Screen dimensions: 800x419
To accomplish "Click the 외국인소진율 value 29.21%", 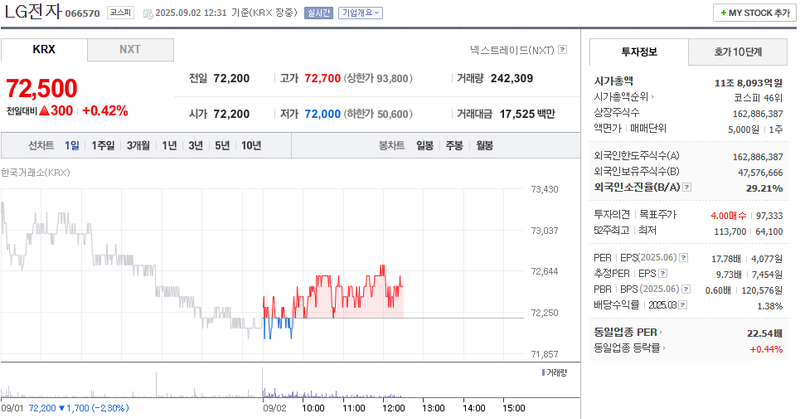I will coord(764,188).
